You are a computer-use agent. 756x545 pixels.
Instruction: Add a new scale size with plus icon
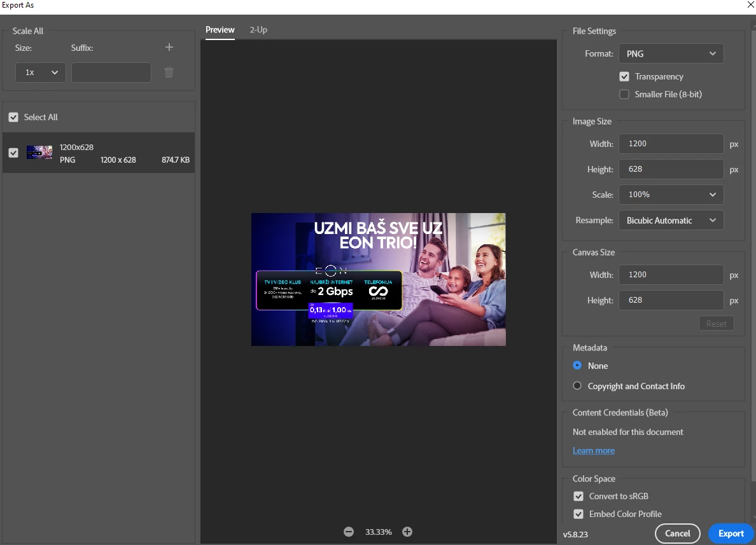(169, 47)
